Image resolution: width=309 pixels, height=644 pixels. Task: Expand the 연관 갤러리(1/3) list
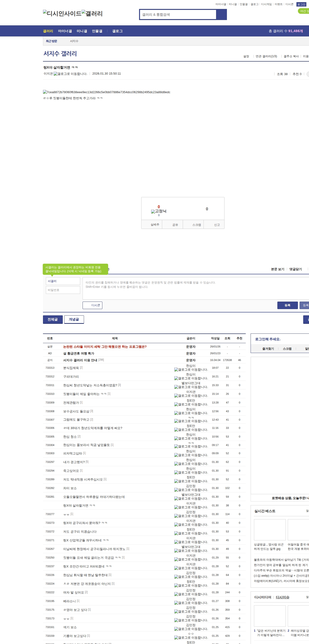[x=266, y=56]
